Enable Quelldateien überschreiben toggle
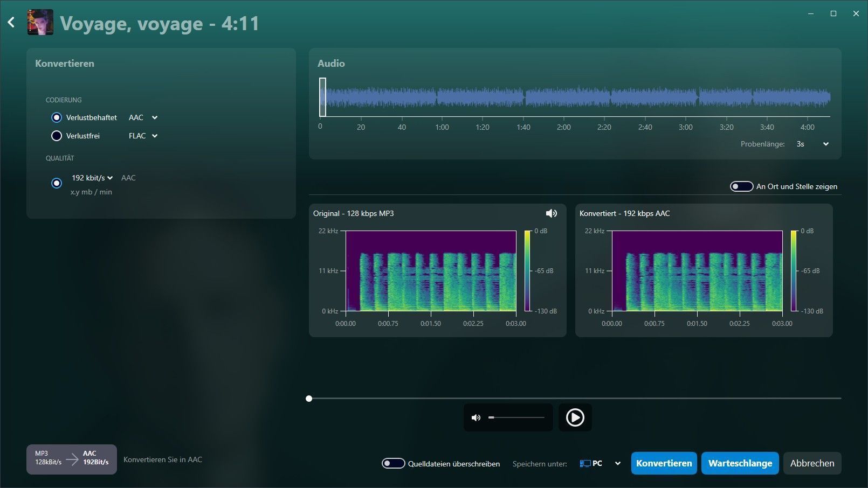 pyautogui.click(x=393, y=464)
